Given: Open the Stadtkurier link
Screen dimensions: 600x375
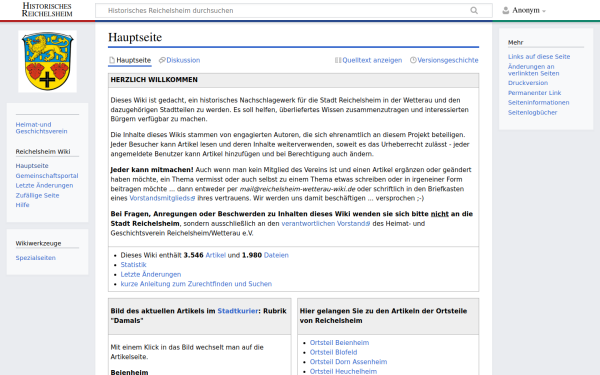Looking at the screenshot, I should coord(238,311).
